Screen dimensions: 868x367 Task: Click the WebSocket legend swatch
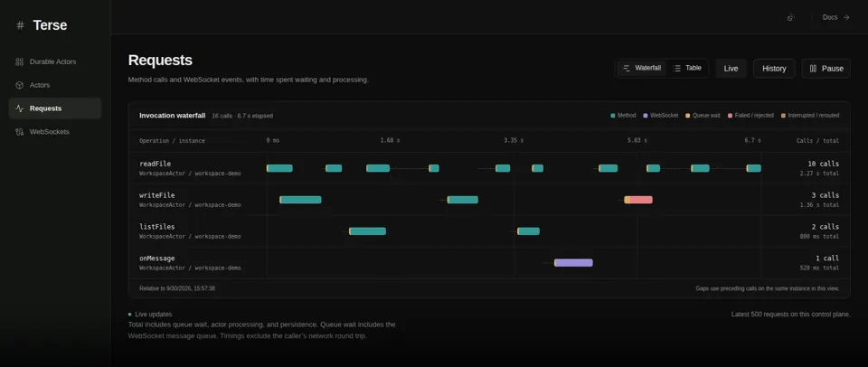tap(646, 116)
